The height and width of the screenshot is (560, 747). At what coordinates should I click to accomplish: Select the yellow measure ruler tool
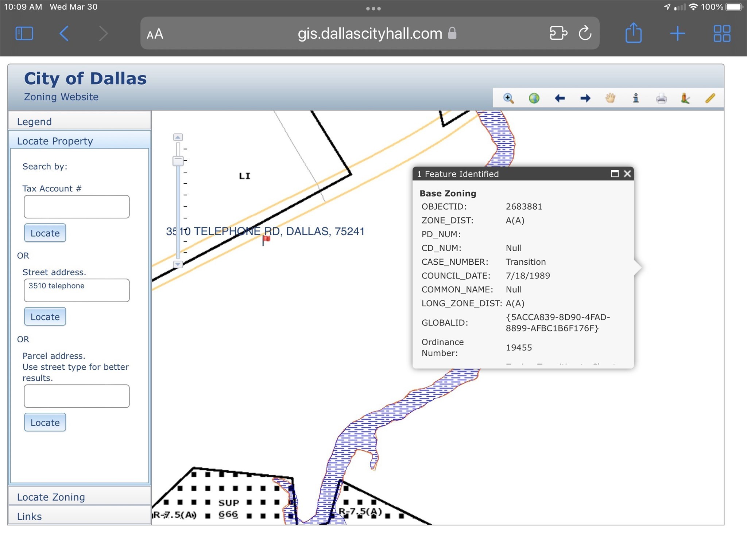point(710,98)
